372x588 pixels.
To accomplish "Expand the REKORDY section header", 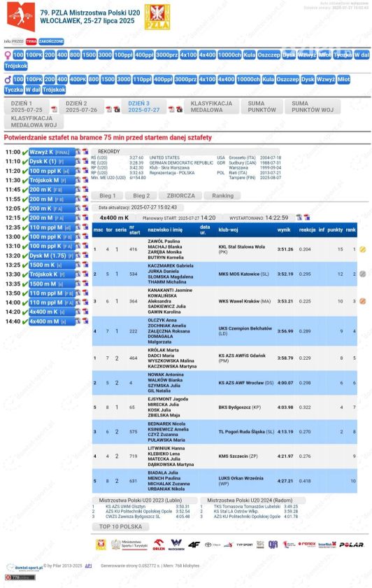I will (x=109, y=151).
